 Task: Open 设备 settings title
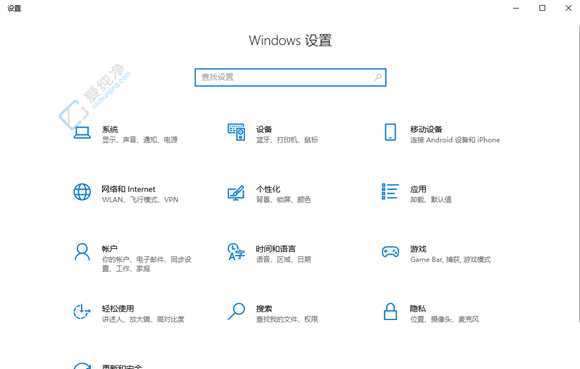(264, 129)
